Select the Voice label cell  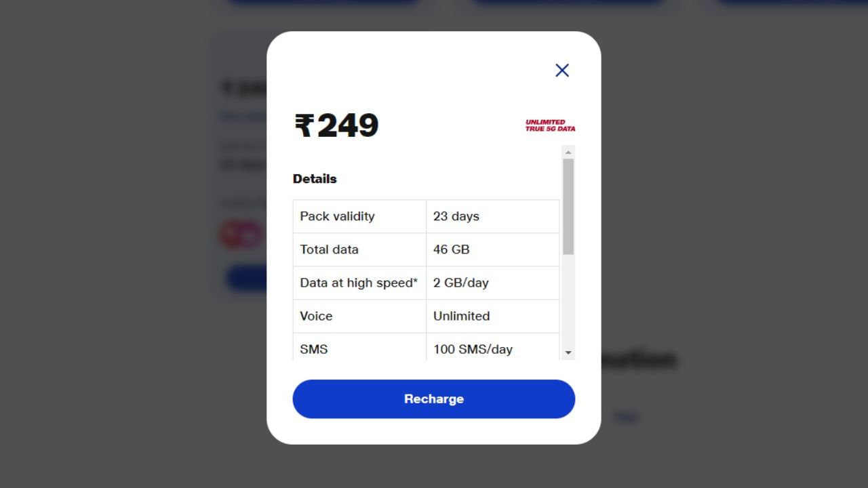coord(359,316)
